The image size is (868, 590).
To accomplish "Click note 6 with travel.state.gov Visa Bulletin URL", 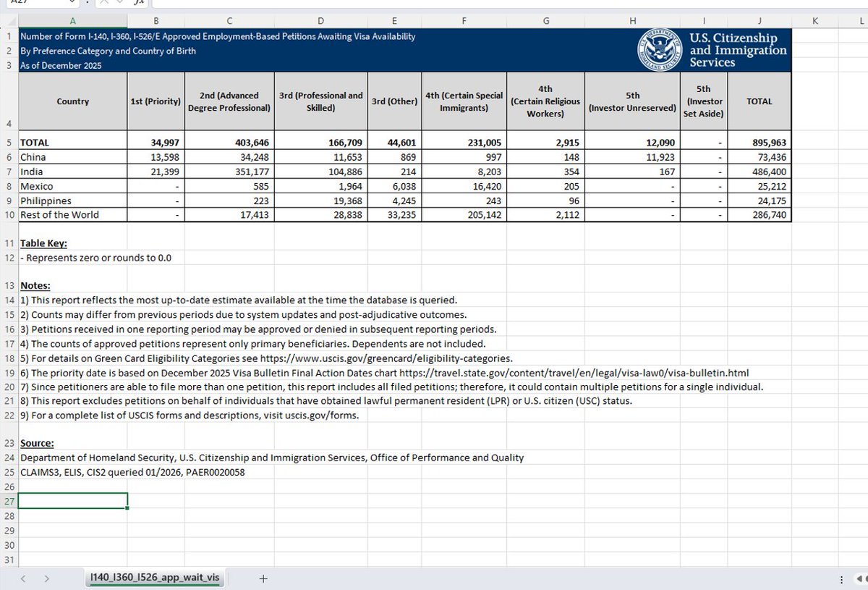I will (x=384, y=373).
